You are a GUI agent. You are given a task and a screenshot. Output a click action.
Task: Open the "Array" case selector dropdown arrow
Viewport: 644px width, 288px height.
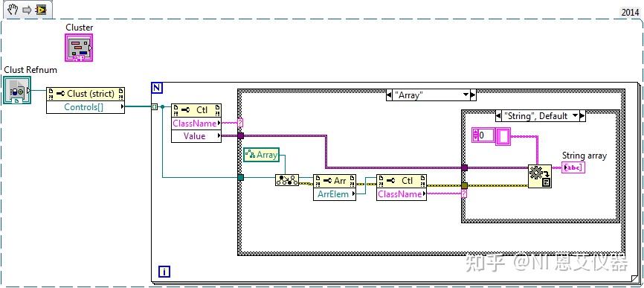point(466,95)
